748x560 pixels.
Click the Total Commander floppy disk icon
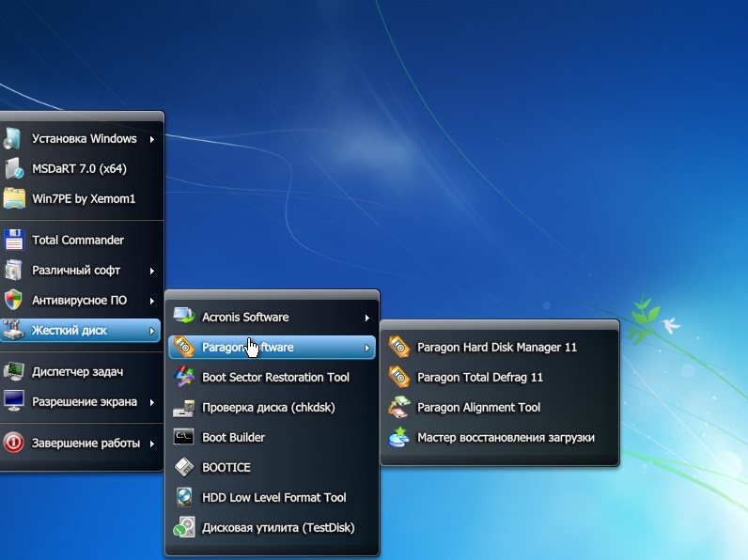(x=13, y=241)
